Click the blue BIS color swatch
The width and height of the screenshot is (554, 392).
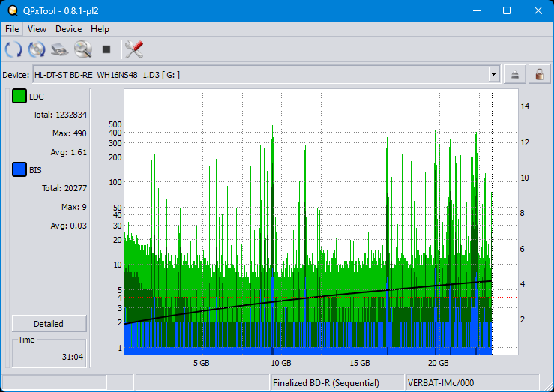pos(19,170)
